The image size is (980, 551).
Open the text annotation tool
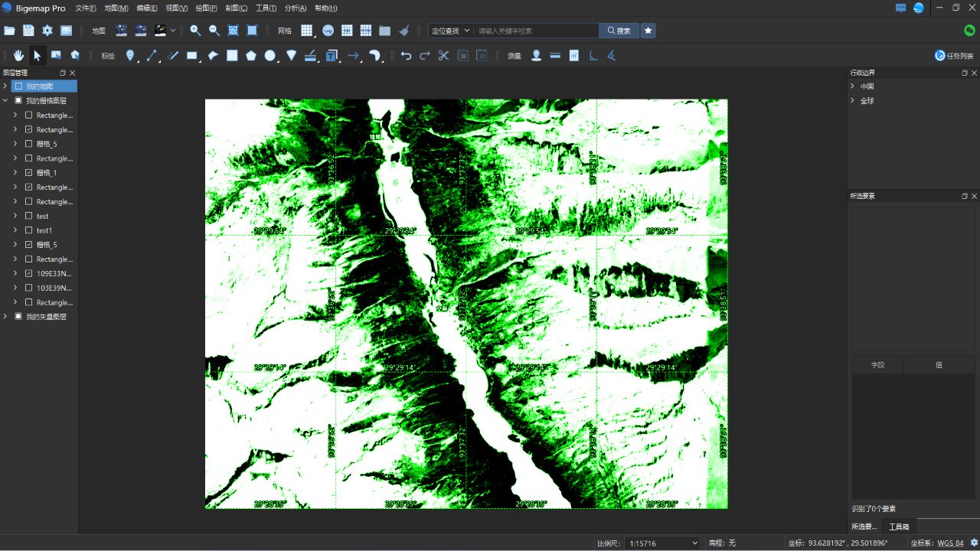pos(332,55)
